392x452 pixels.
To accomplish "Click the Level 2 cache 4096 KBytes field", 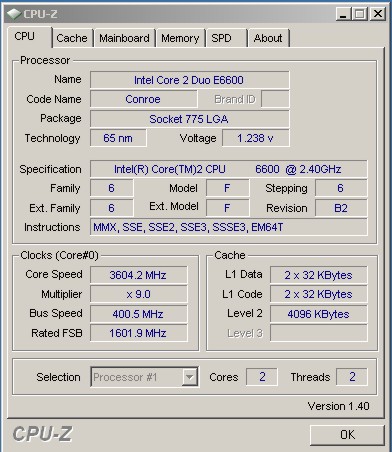I will tap(319, 314).
